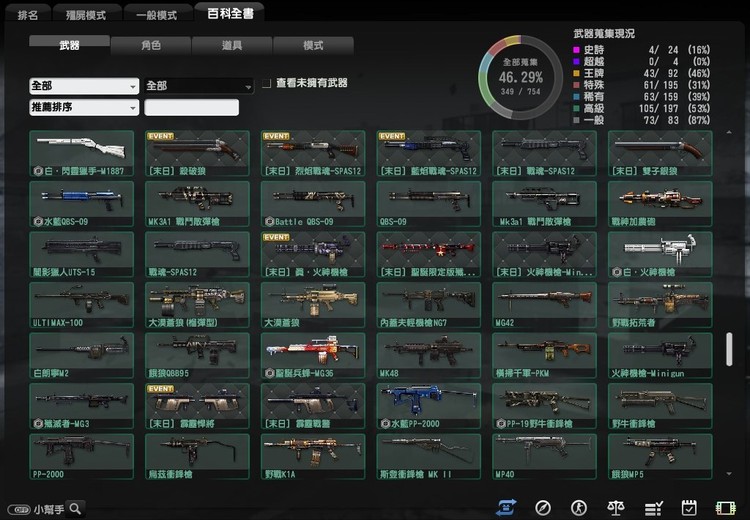The height and width of the screenshot is (520, 750).
Task: Switch to the 殭屍模式 tab
Action: click(89, 15)
